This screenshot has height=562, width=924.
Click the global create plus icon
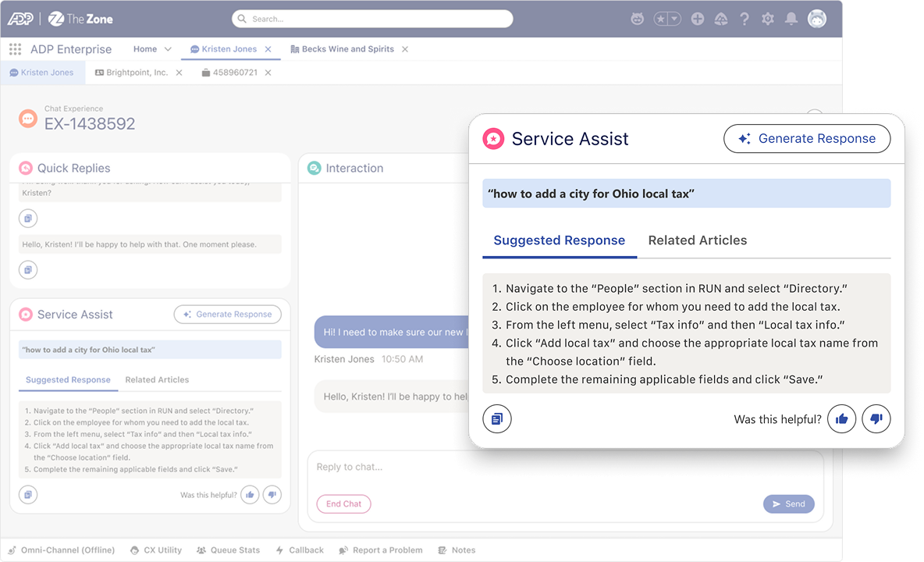(698, 19)
